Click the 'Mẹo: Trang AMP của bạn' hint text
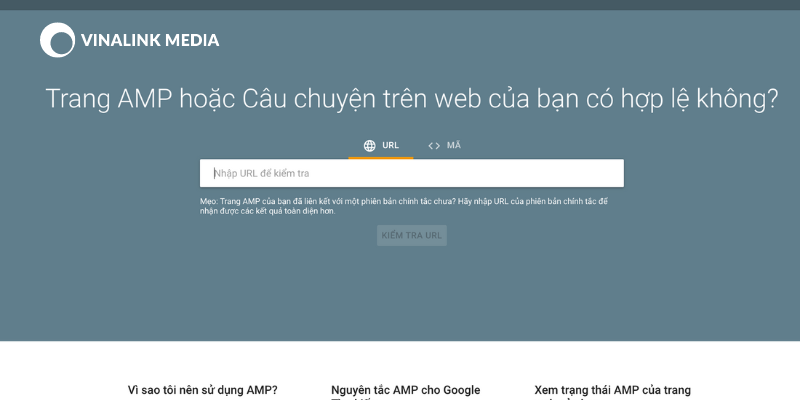800x400 pixels. point(404,206)
